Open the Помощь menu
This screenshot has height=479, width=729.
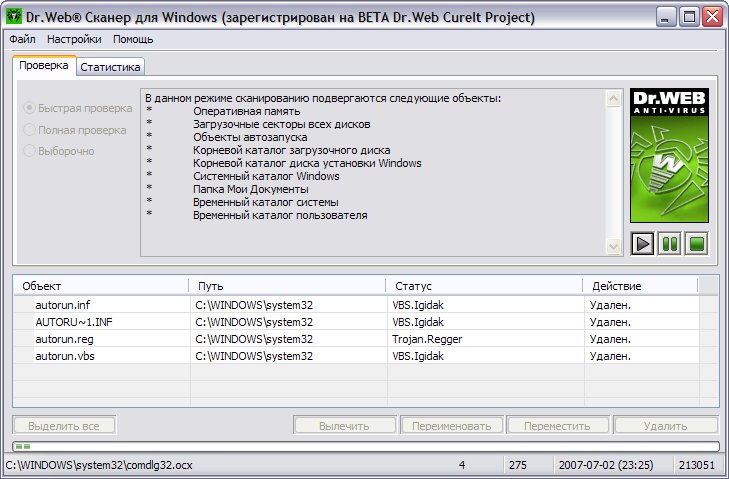[x=133, y=39]
